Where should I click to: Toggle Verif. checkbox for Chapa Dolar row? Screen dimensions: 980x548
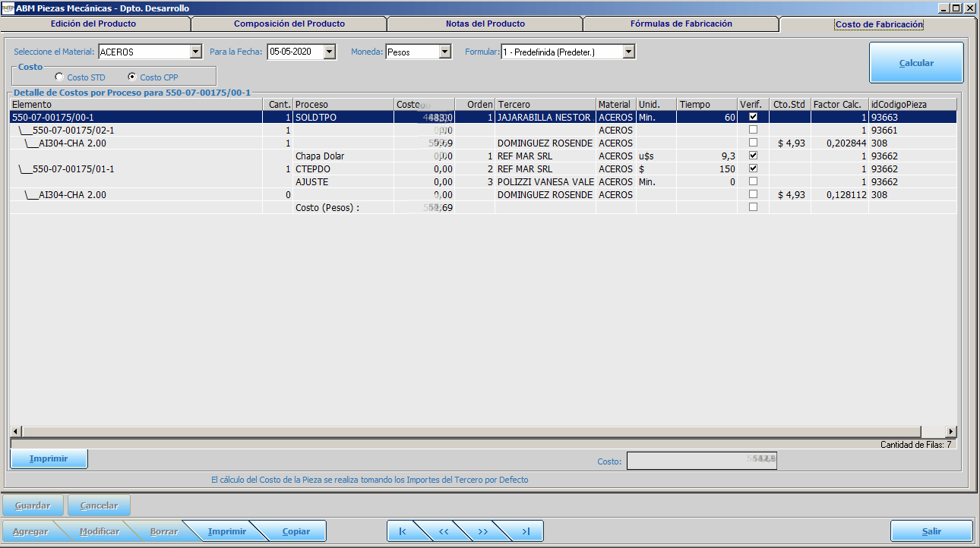click(x=753, y=156)
